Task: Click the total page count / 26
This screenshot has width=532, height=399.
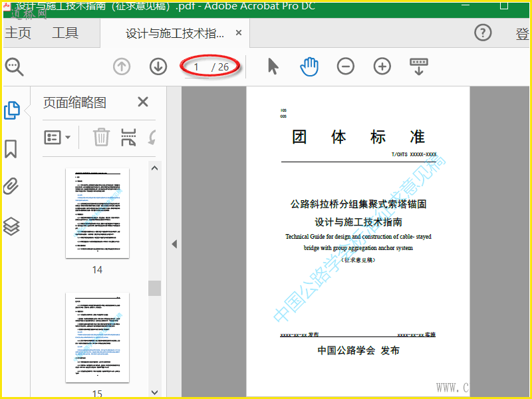Action: 220,67
